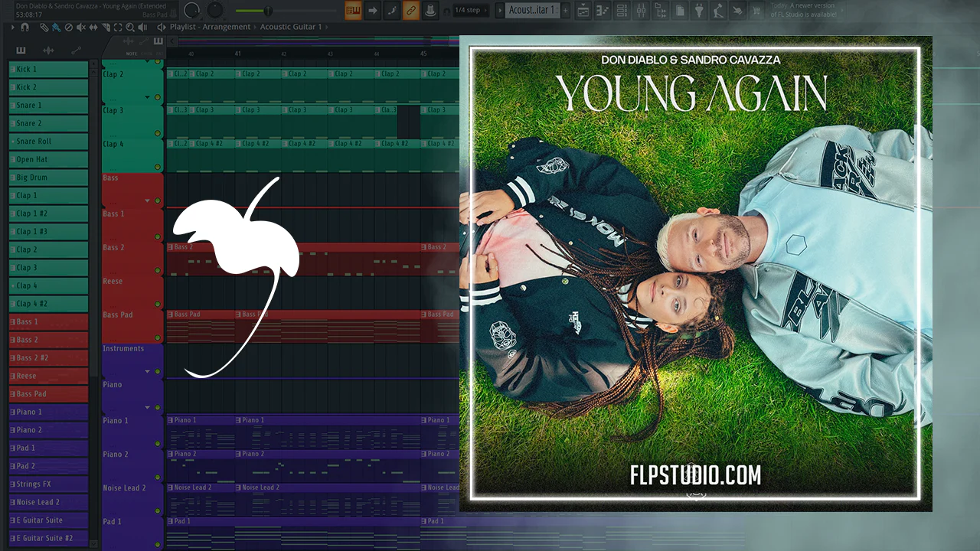980x551 pixels.
Task: Show automation clips in the picker panel
Action: point(76,51)
